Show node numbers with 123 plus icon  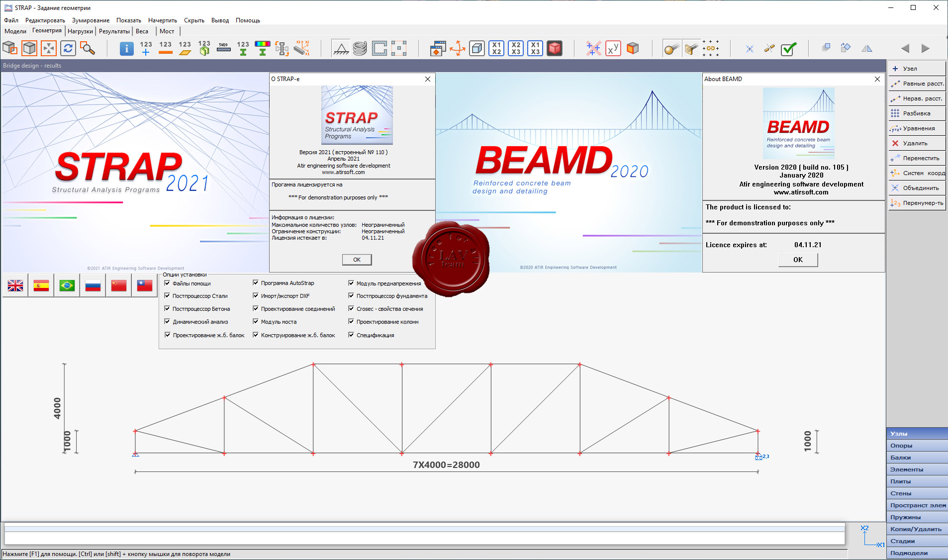point(146,48)
